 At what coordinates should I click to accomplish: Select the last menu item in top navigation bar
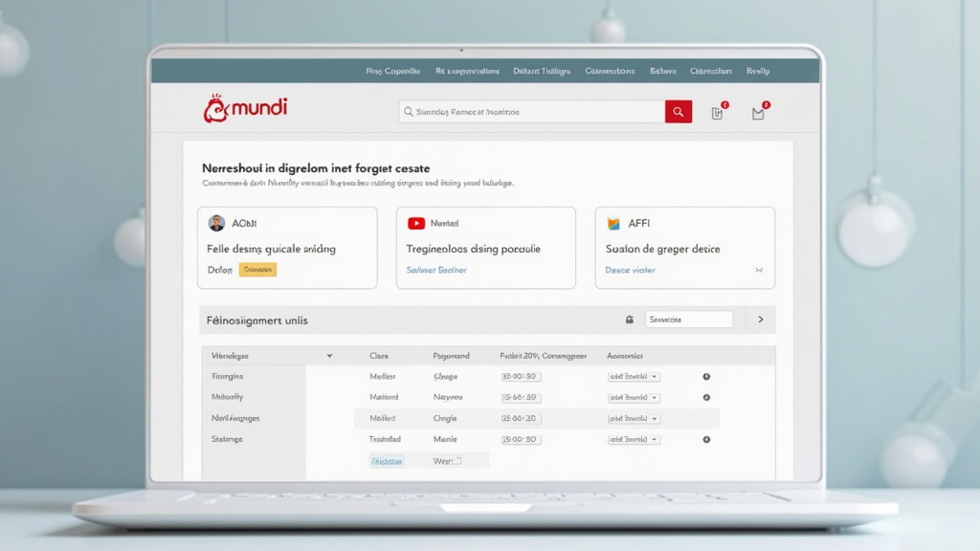coord(758,71)
